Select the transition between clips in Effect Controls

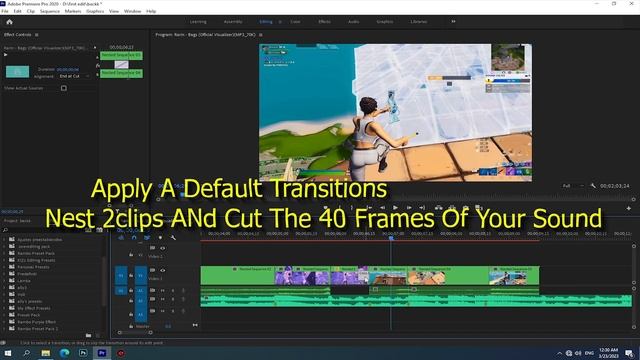click(121, 64)
